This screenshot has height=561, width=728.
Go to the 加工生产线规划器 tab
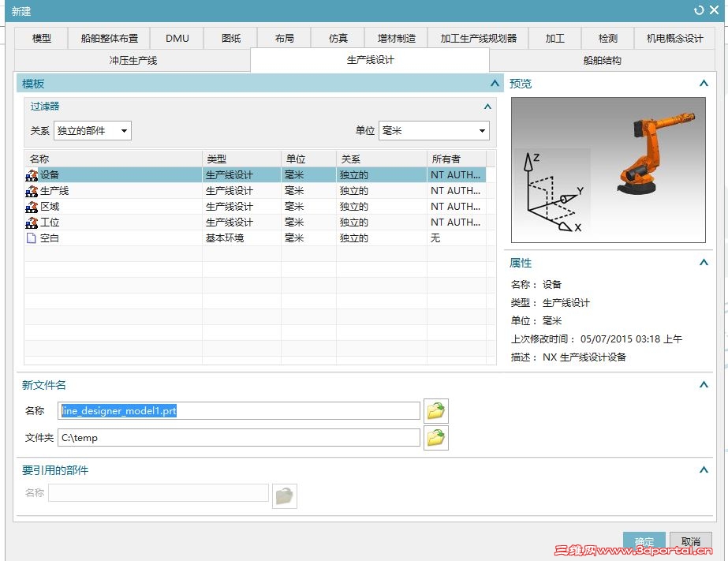(478, 38)
